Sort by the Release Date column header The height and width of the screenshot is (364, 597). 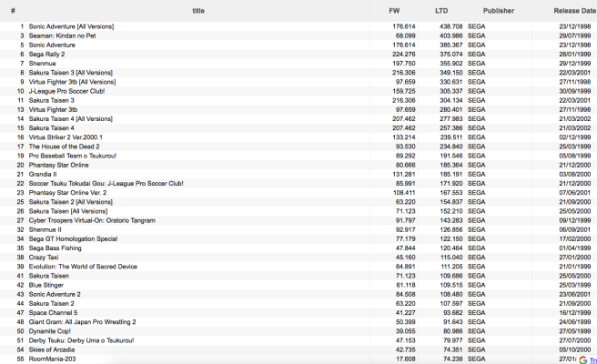pyautogui.click(x=574, y=11)
